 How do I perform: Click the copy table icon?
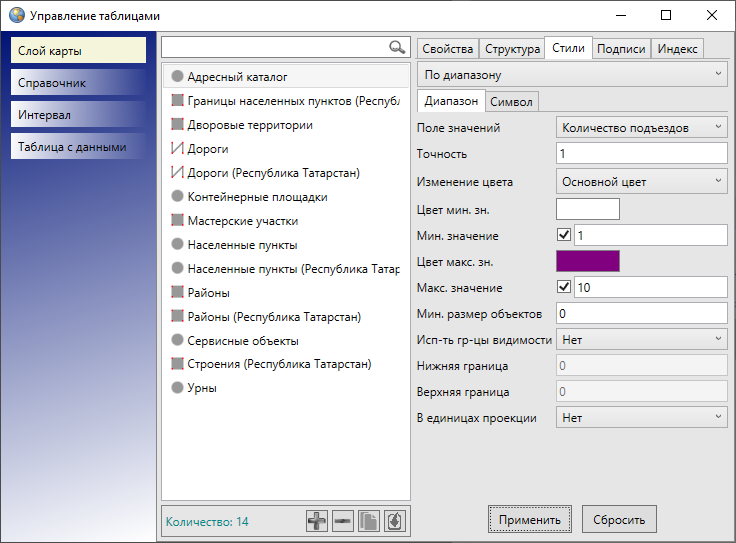pyautogui.click(x=369, y=521)
